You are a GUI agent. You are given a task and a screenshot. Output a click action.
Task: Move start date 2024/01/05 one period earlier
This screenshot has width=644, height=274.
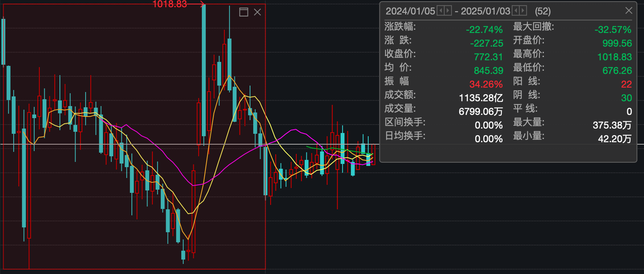pyautogui.click(x=441, y=10)
